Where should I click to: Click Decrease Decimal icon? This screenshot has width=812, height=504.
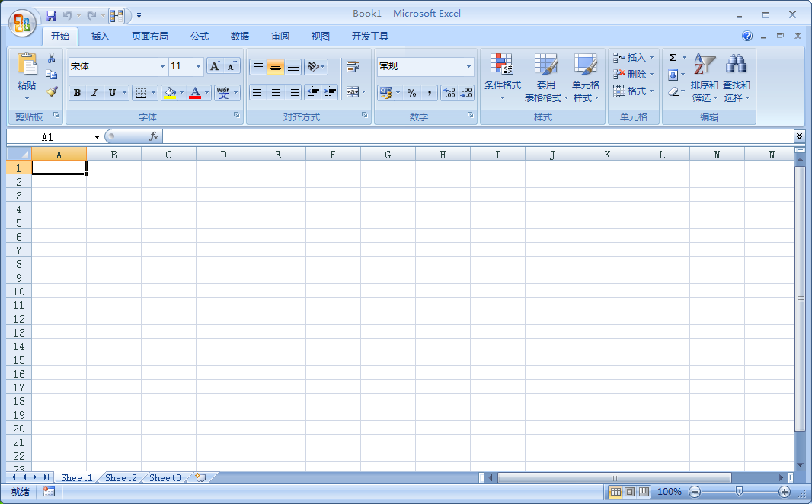[466, 93]
